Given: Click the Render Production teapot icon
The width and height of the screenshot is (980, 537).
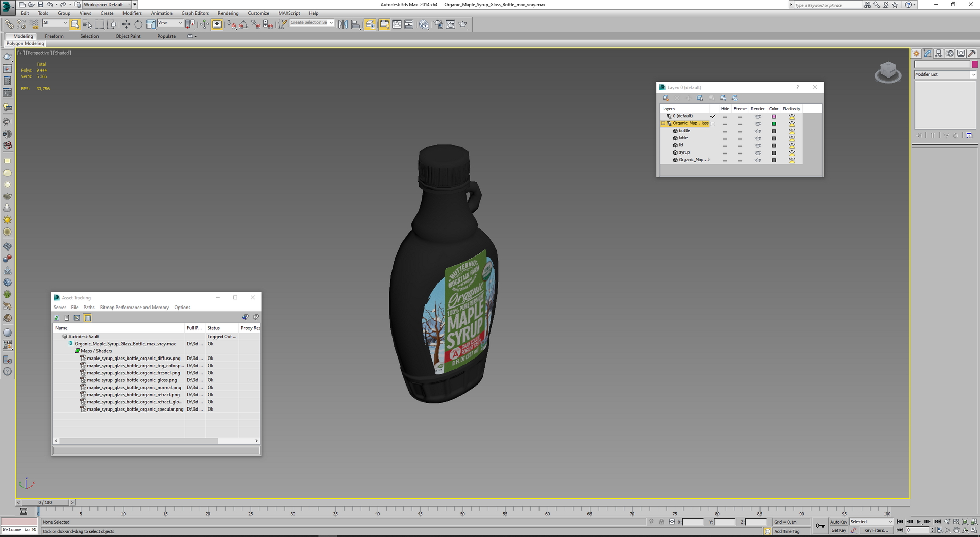Looking at the screenshot, I should point(463,24).
